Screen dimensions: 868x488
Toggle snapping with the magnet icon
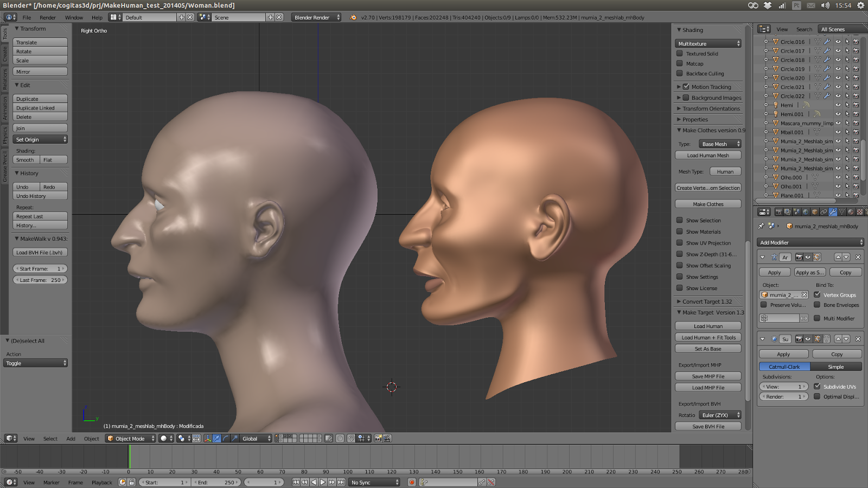(x=351, y=439)
